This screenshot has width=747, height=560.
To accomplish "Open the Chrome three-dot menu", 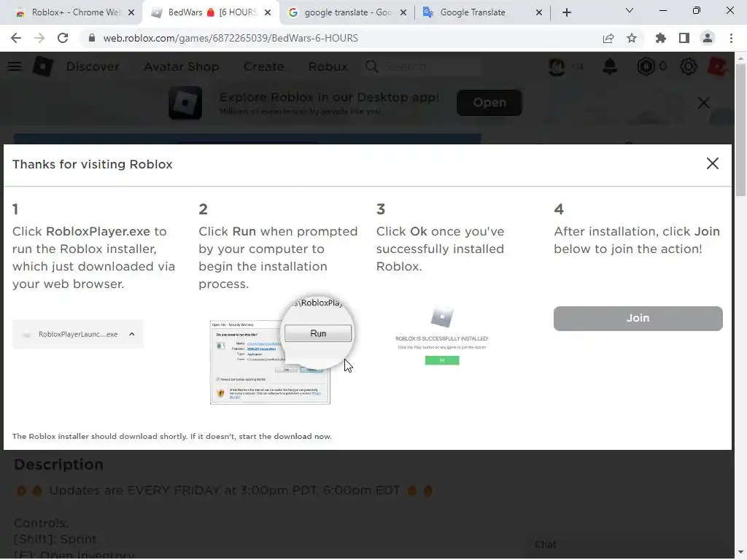I will [731, 38].
